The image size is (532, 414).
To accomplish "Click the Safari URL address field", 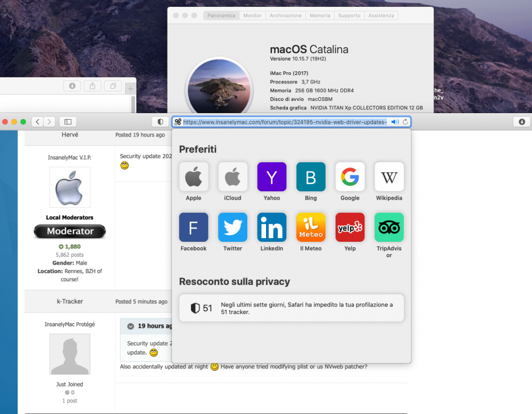I will pyautogui.click(x=285, y=122).
